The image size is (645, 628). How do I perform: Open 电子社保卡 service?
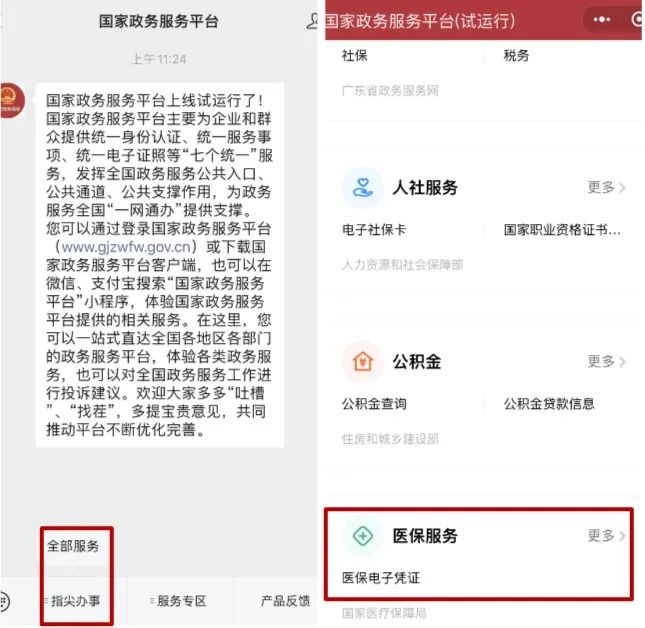click(374, 229)
